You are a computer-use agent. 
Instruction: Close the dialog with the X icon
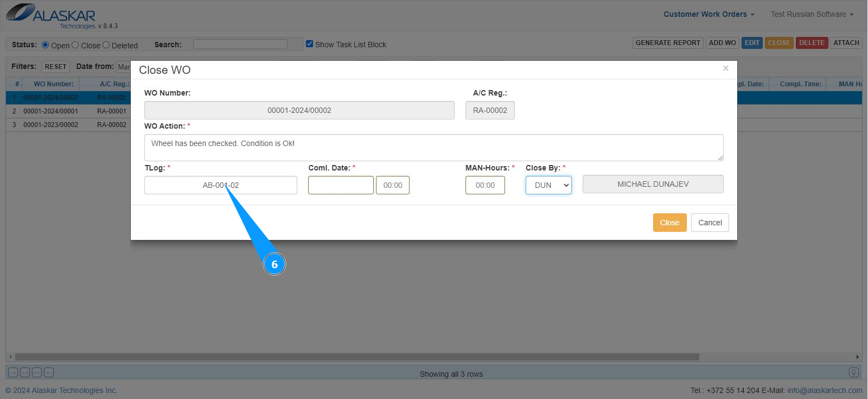click(725, 68)
